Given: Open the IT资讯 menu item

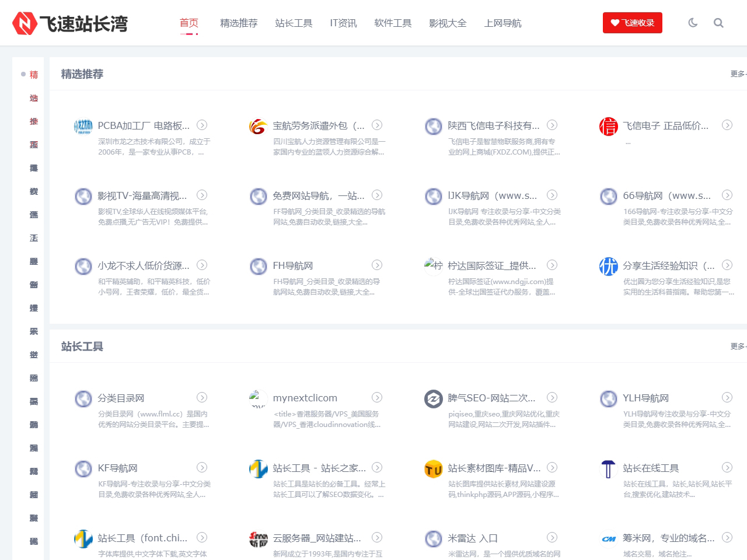Looking at the screenshot, I should click(x=343, y=23).
